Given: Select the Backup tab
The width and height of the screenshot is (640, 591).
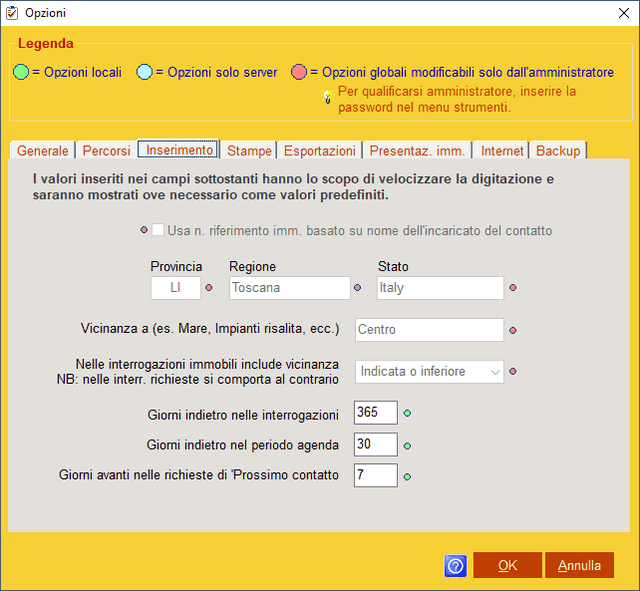Looking at the screenshot, I should click(557, 151).
